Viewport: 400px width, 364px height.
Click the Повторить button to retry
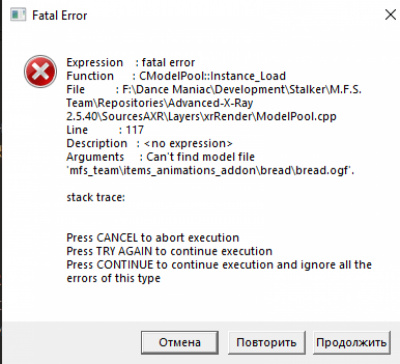pos(266,342)
